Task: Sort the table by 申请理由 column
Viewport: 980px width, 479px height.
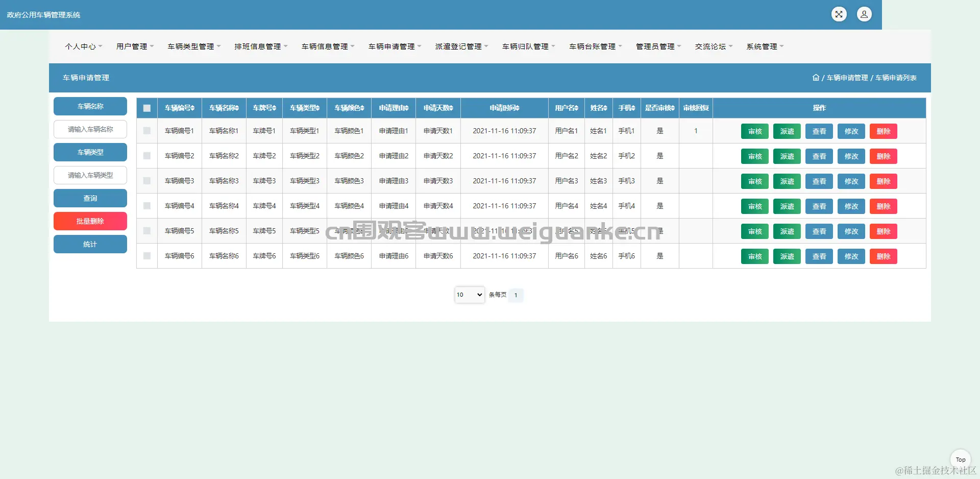Action: pos(394,108)
